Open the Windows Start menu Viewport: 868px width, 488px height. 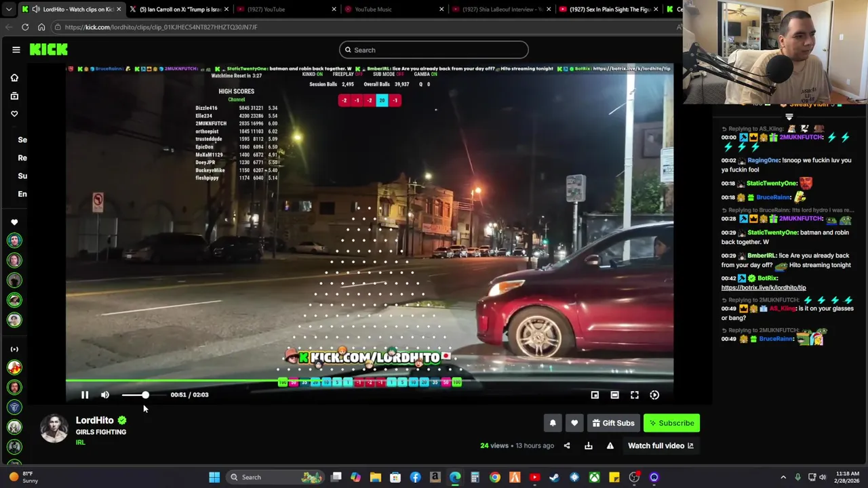(214, 477)
